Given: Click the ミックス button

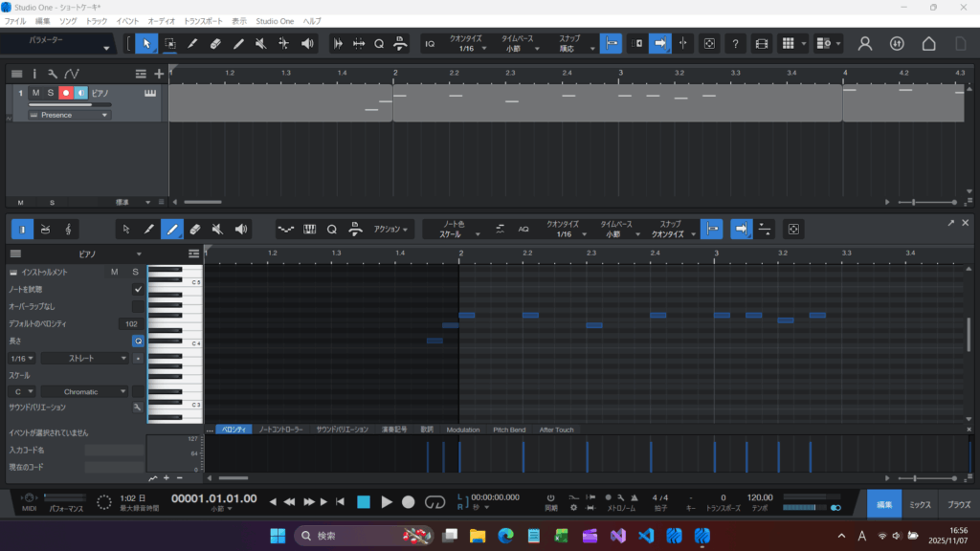Looking at the screenshot, I should pos(920,504).
